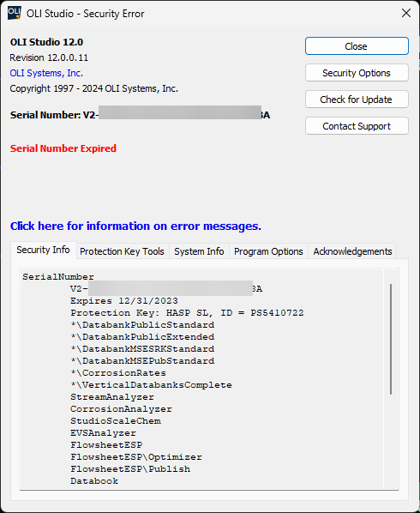Image resolution: width=420 pixels, height=513 pixels.
Task: Click the CorrosionAnalyzer entry in list
Action: (121, 409)
